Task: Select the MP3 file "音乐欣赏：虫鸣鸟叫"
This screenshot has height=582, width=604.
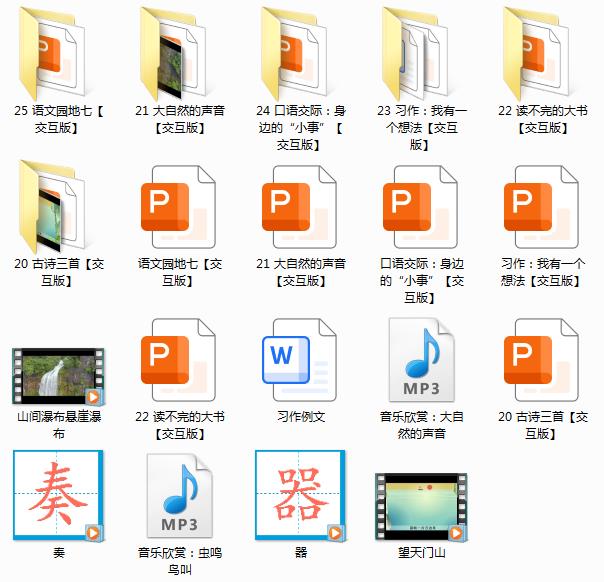Action: tap(180, 496)
